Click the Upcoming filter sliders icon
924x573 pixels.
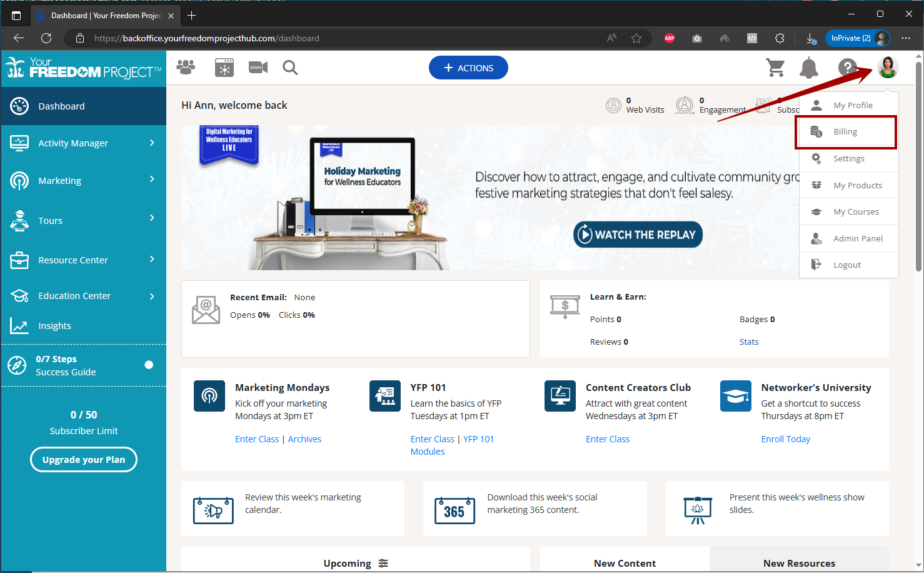click(x=383, y=563)
